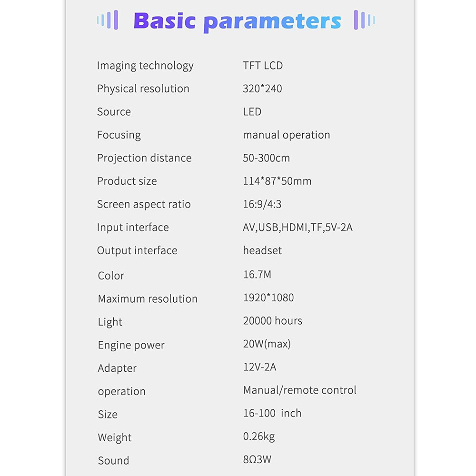Click the right sound-bar decoration icon
Image resolution: width=476 pixels, height=476 pixels.
tap(364, 20)
